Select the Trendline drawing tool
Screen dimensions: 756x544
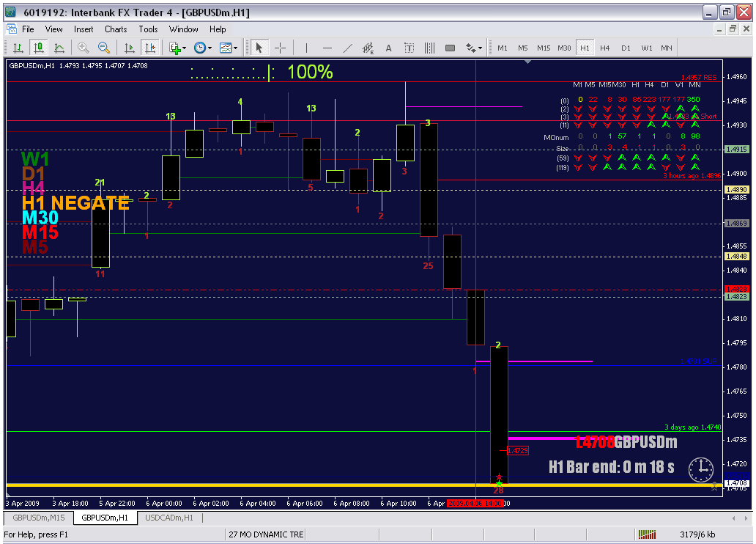(x=348, y=48)
